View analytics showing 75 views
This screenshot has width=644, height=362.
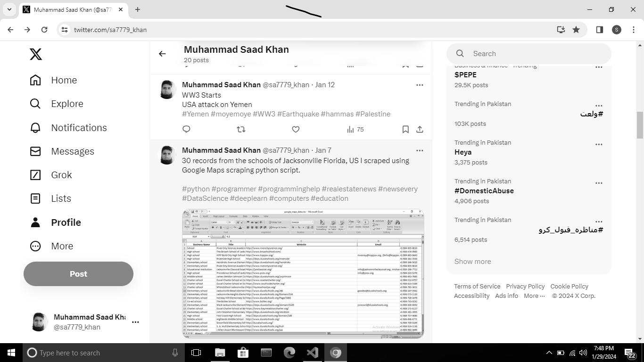point(355,129)
